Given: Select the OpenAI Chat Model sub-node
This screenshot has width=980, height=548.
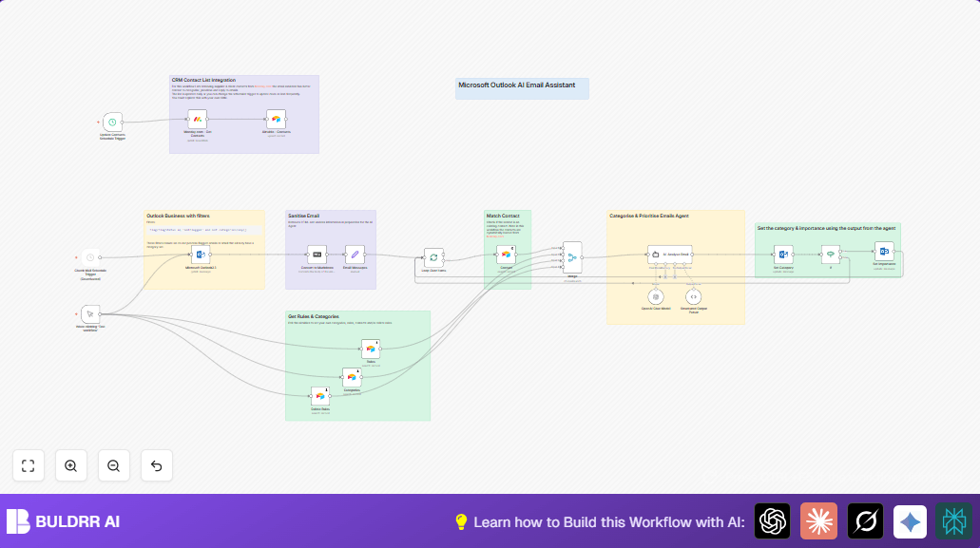Looking at the screenshot, I should [656, 297].
